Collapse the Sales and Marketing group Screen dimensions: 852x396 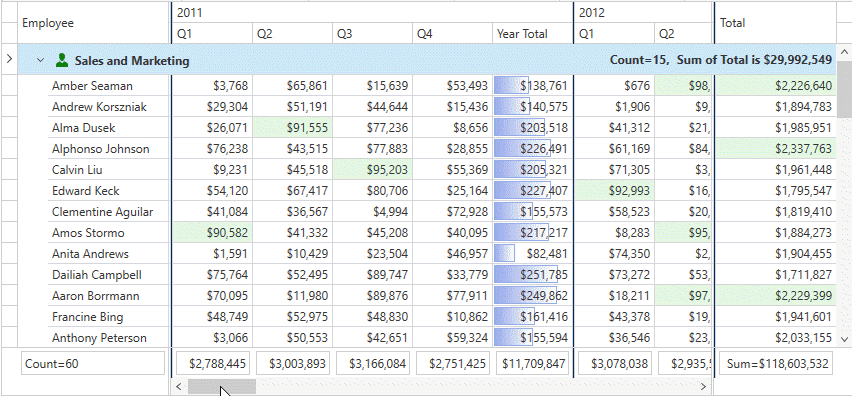coord(40,60)
